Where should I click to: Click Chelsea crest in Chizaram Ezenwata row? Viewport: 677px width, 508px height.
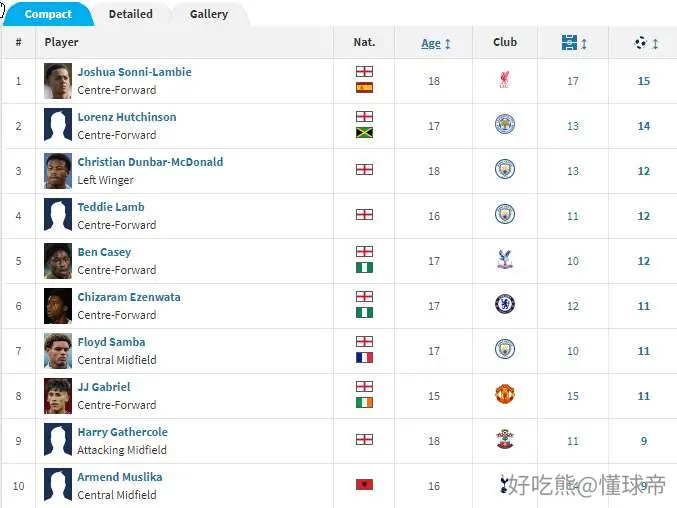click(x=505, y=304)
